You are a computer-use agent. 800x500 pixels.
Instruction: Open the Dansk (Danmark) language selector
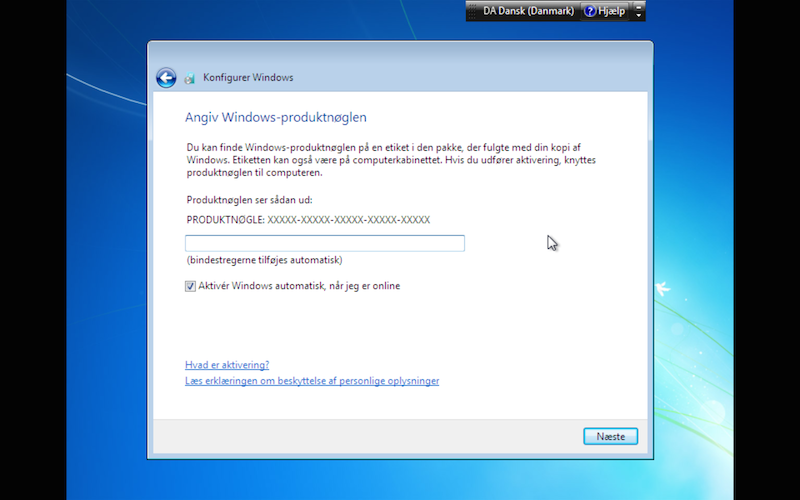[536, 11]
